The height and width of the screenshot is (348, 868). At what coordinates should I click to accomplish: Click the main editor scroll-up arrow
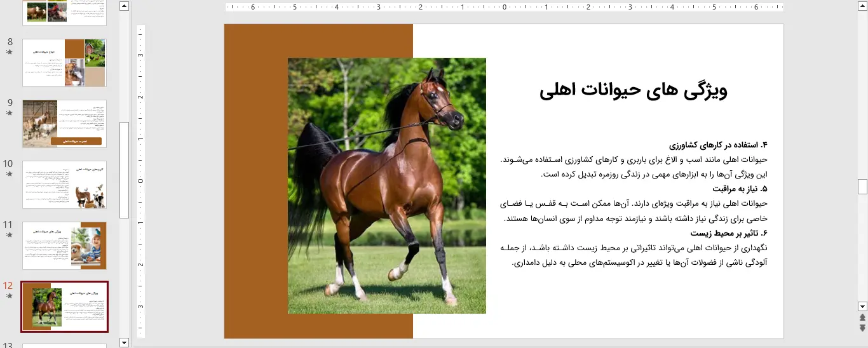[x=862, y=6]
